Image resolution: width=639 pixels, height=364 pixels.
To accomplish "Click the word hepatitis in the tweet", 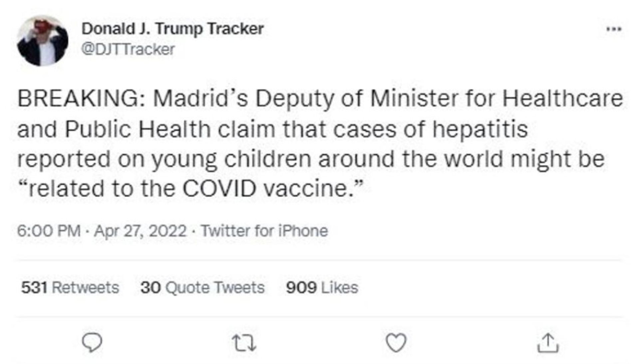I will click(480, 129).
